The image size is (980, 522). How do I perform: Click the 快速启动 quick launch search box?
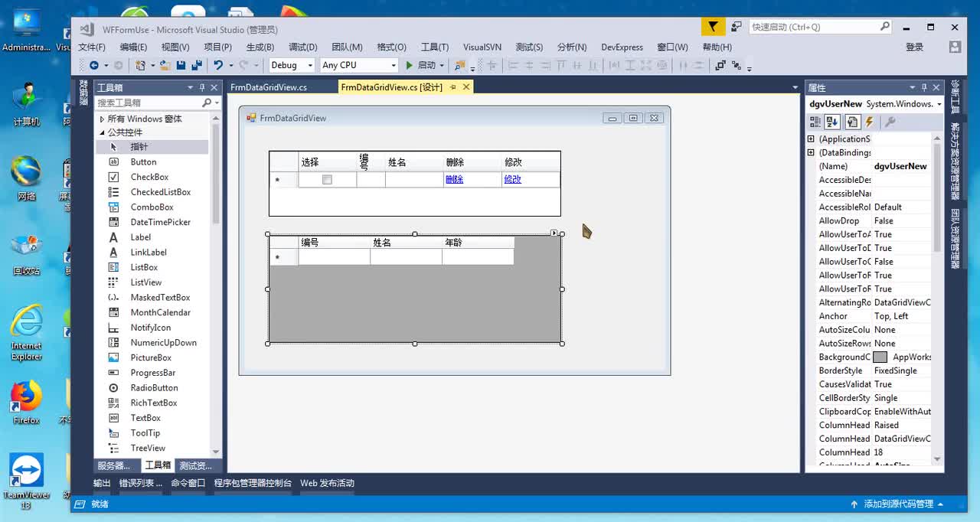(x=821, y=27)
